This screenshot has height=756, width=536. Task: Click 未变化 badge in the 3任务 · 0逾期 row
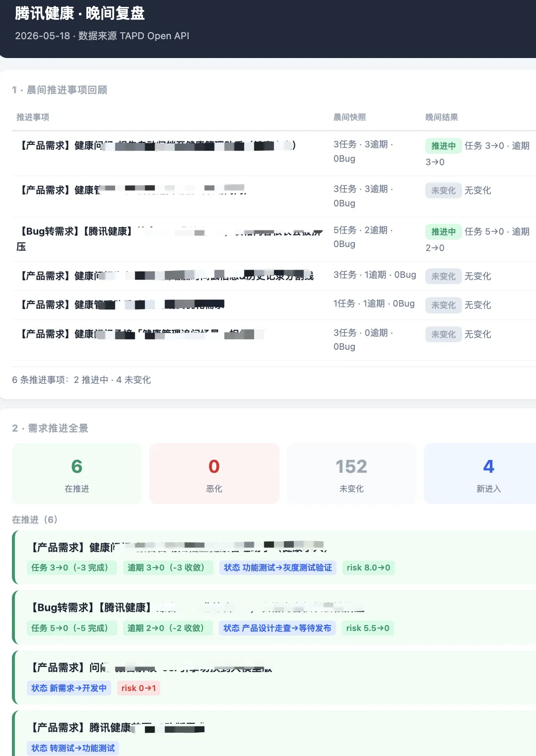click(x=443, y=334)
